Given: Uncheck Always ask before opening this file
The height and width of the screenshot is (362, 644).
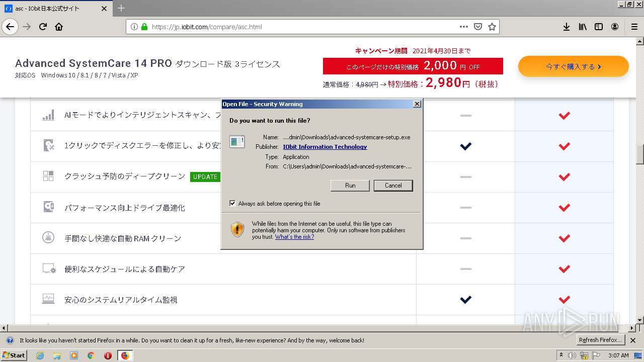Looking at the screenshot, I should click(232, 204).
